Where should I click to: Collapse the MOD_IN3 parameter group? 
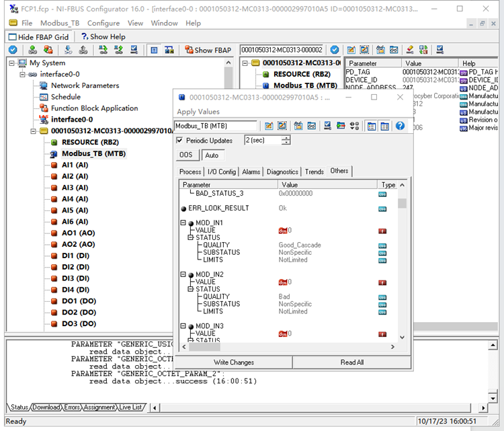coord(183,326)
